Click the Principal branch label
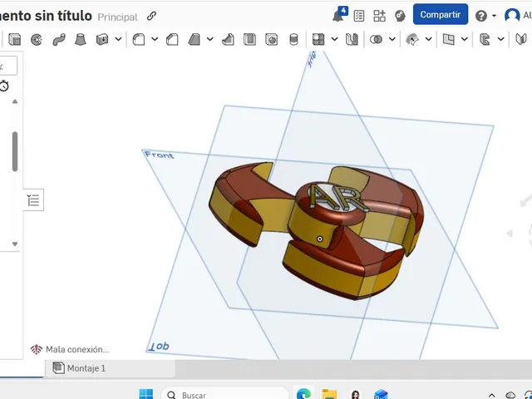532x399 pixels. pyautogui.click(x=118, y=17)
